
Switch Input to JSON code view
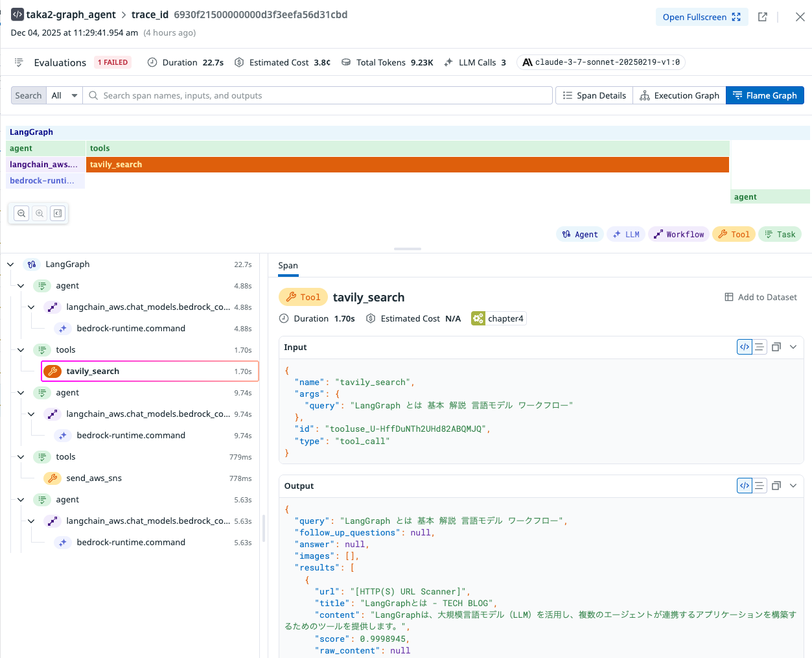745,347
